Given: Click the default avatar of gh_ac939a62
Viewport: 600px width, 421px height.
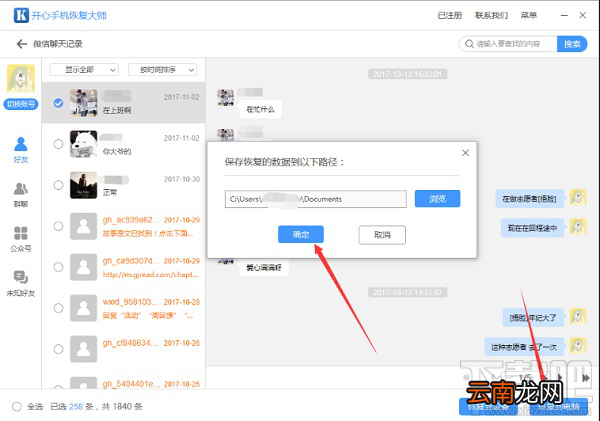Looking at the screenshot, I should 83,226.
